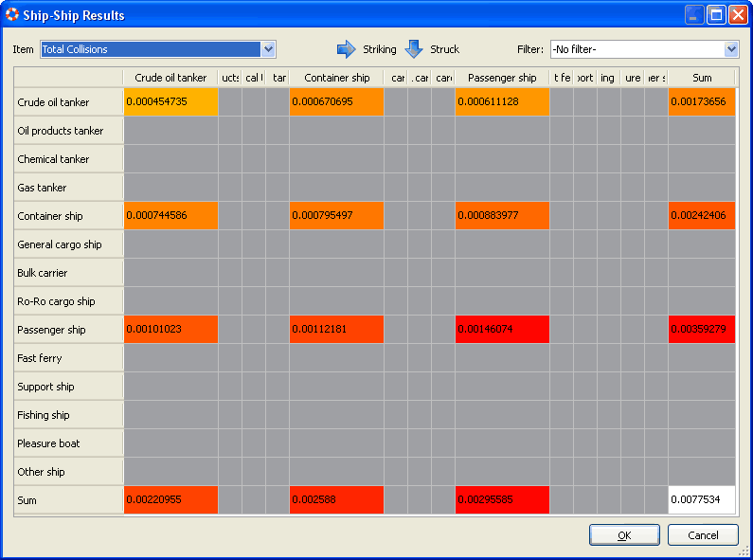753x560 pixels.
Task: Click the Sum column header
Action: click(702, 78)
